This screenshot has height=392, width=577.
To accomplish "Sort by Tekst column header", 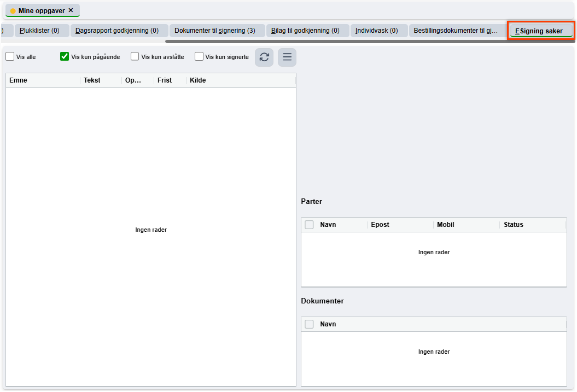I will (101, 80).
